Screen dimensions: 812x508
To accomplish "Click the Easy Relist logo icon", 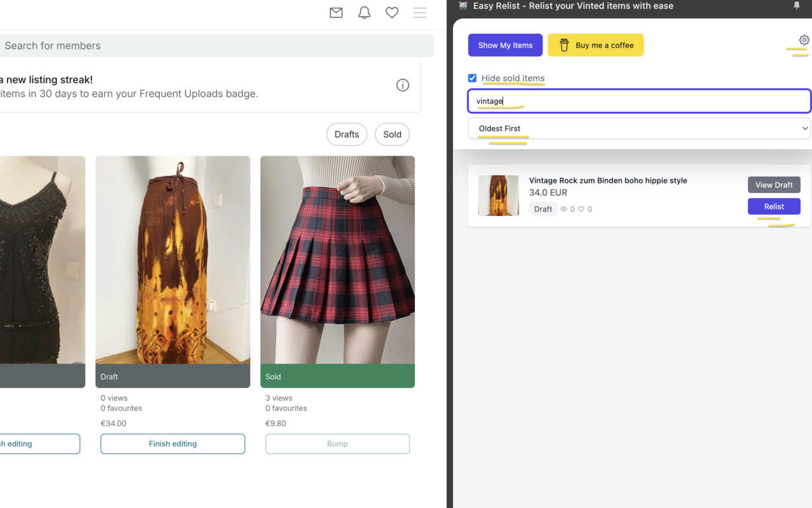I will [462, 6].
